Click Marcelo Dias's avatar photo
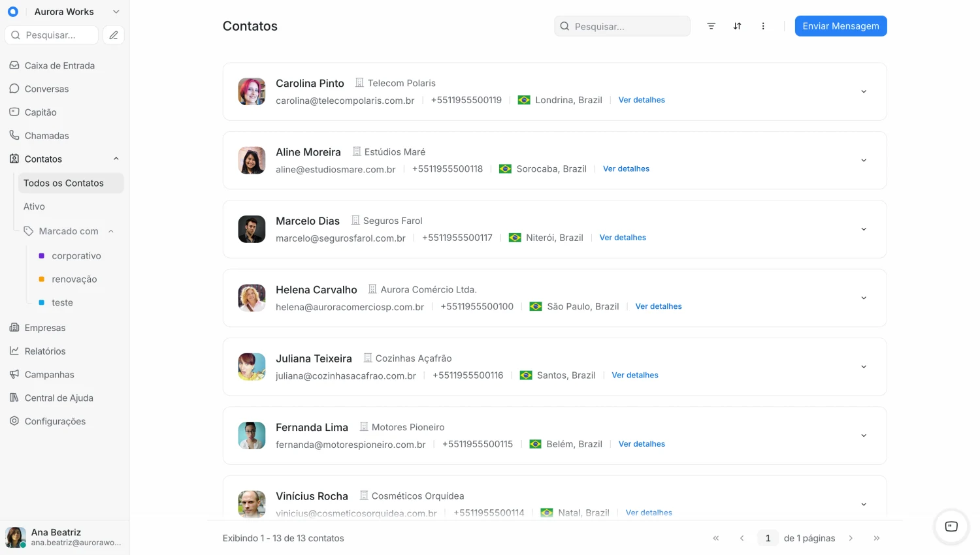This screenshot has height=555, width=980. tap(252, 229)
